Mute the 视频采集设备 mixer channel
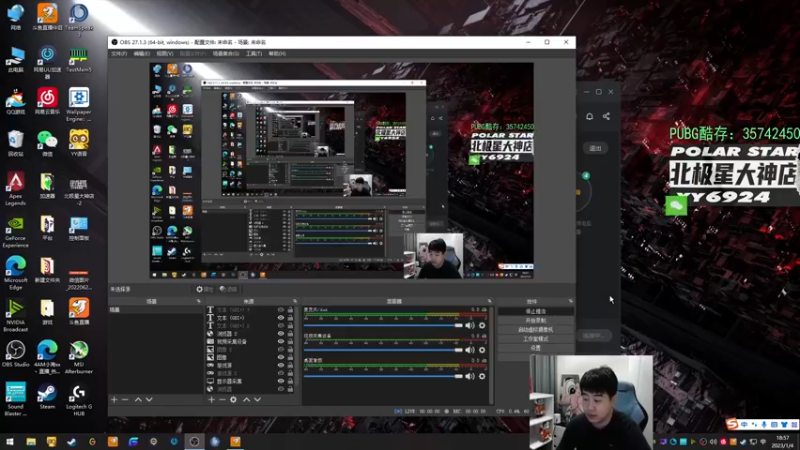800x450 pixels. pos(470,350)
